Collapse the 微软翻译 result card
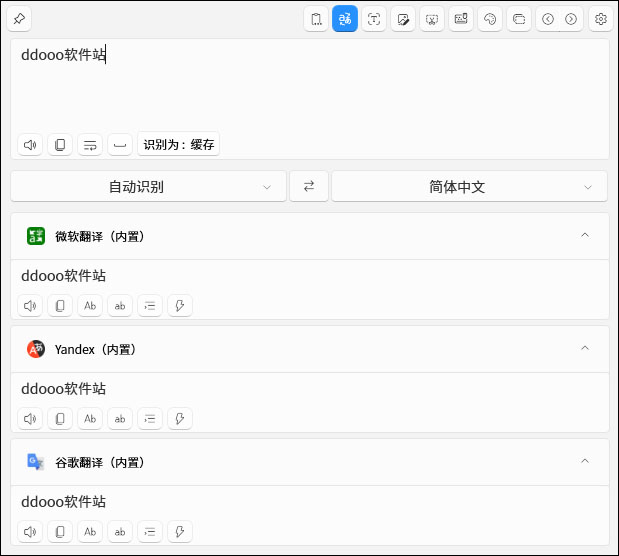 click(x=585, y=235)
